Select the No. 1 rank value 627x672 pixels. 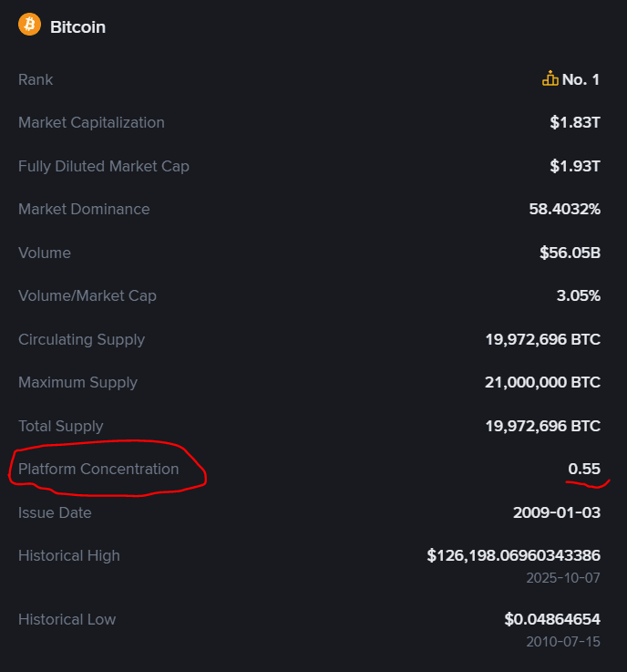tap(581, 79)
